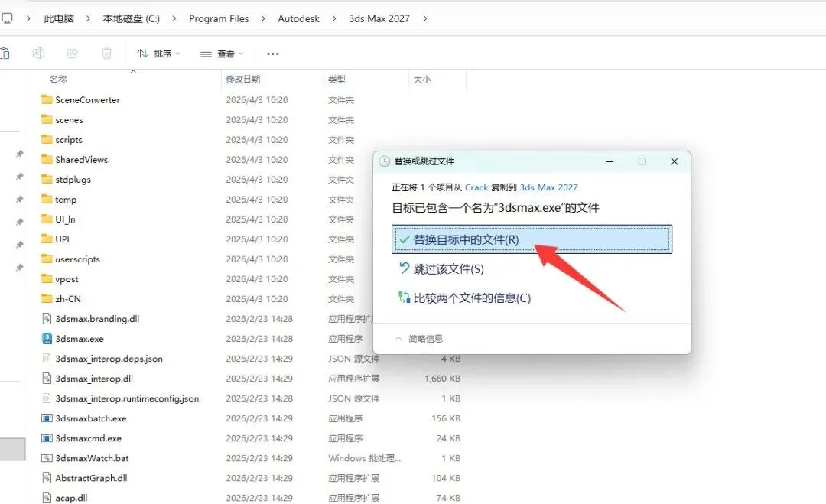
Task: Select the stdplugs folder icon
Action: point(47,179)
